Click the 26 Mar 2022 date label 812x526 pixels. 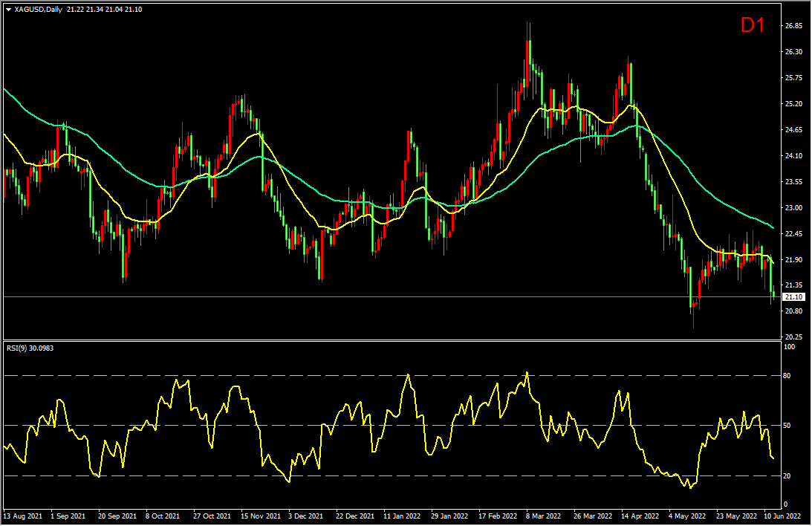pyautogui.click(x=592, y=516)
